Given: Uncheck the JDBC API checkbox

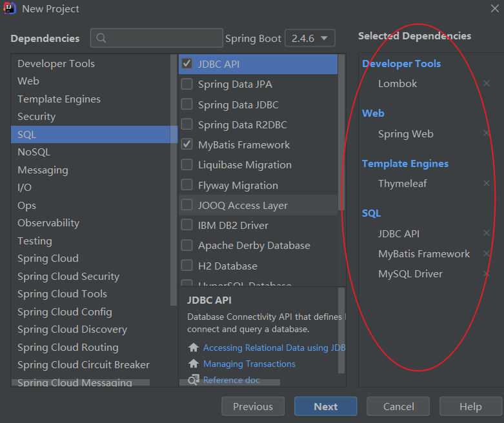Looking at the screenshot, I should coord(186,64).
